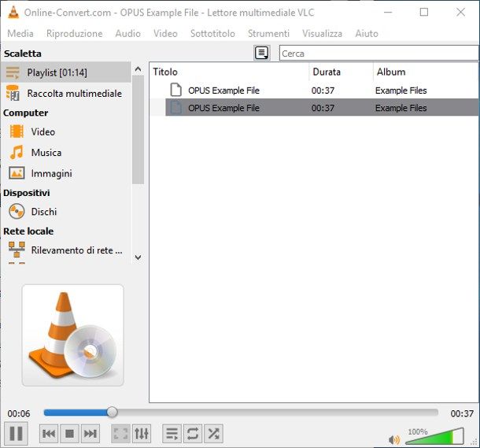Viewport: 480px width, 448px height.
Task: Open the Video menu
Action: pyautogui.click(x=165, y=33)
